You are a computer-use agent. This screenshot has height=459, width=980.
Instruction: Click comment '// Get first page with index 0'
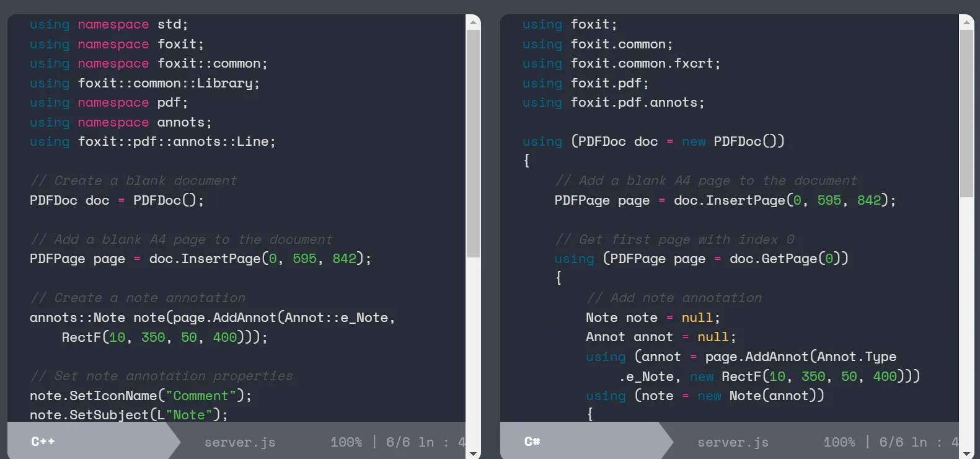pos(674,240)
